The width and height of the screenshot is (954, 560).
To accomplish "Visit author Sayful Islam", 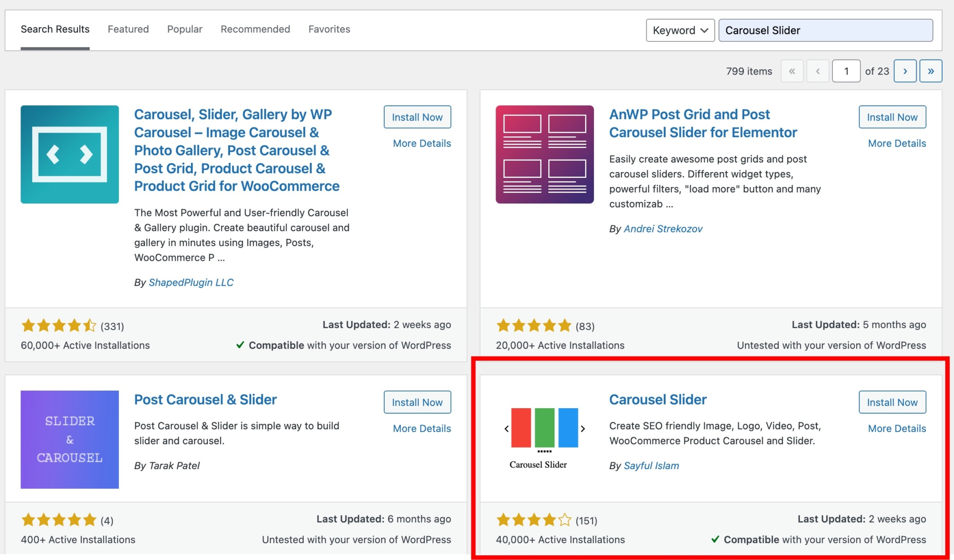I will pos(651,466).
